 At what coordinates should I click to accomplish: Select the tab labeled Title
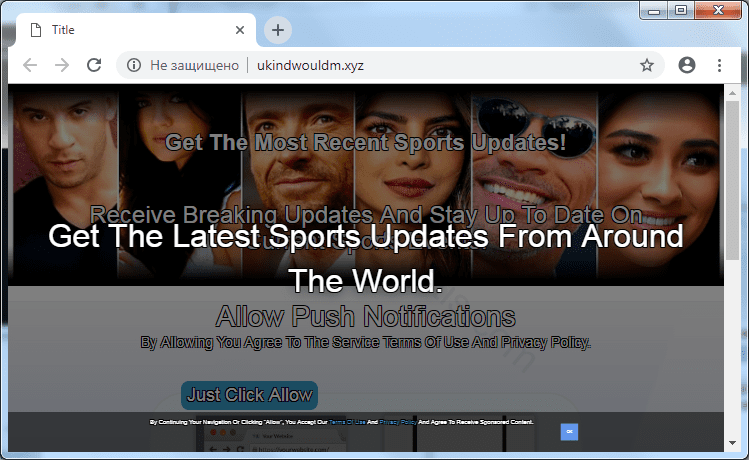(x=120, y=30)
